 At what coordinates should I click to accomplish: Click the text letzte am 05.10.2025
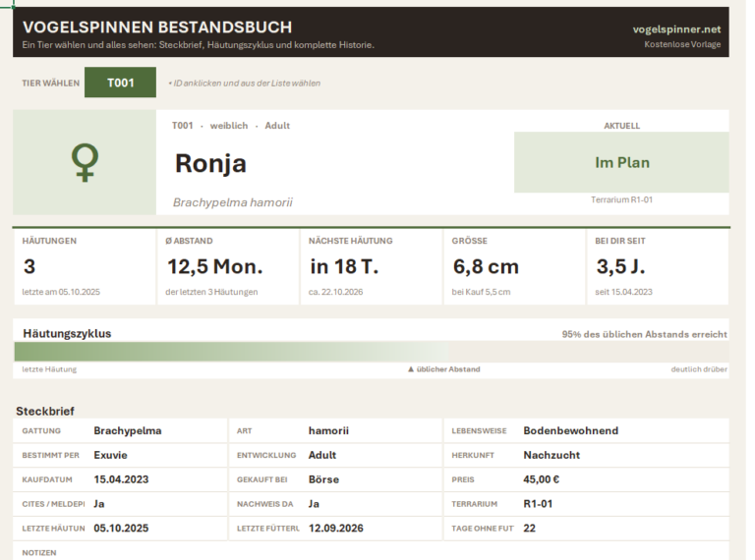[x=61, y=292]
